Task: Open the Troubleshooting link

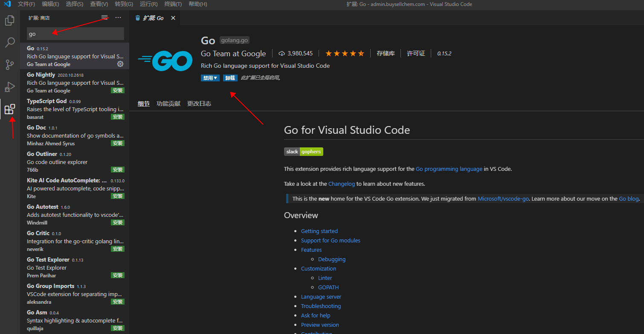Action: pyautogui.click(x=321, y=306)
